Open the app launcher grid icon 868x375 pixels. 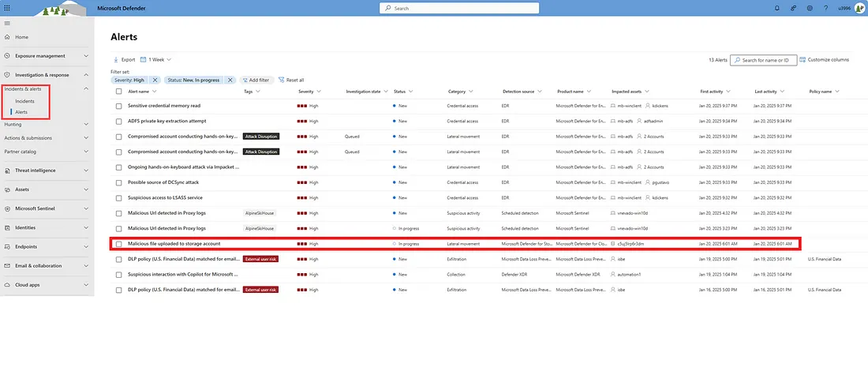(x=6, y=9)
